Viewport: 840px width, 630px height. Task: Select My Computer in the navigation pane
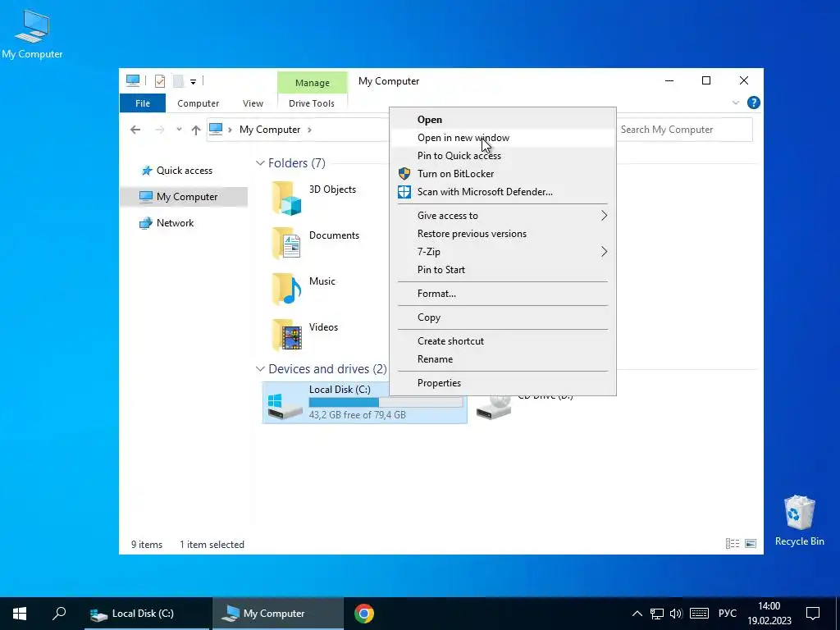[x=184, y=197]
